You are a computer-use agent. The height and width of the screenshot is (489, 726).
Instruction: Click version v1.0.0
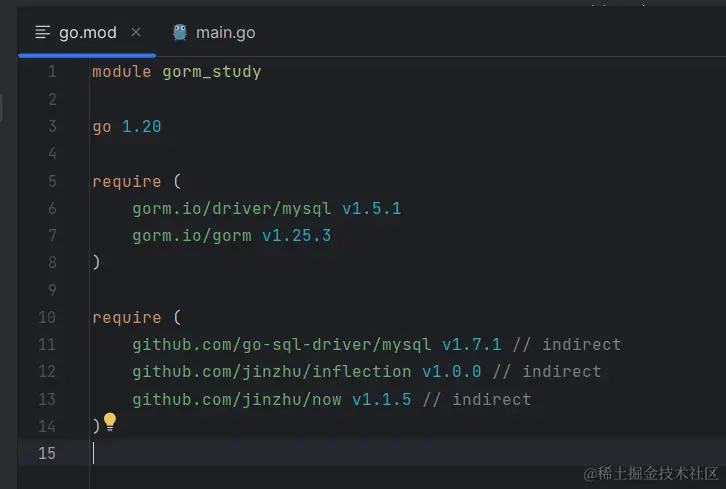(x=451, y=372)
